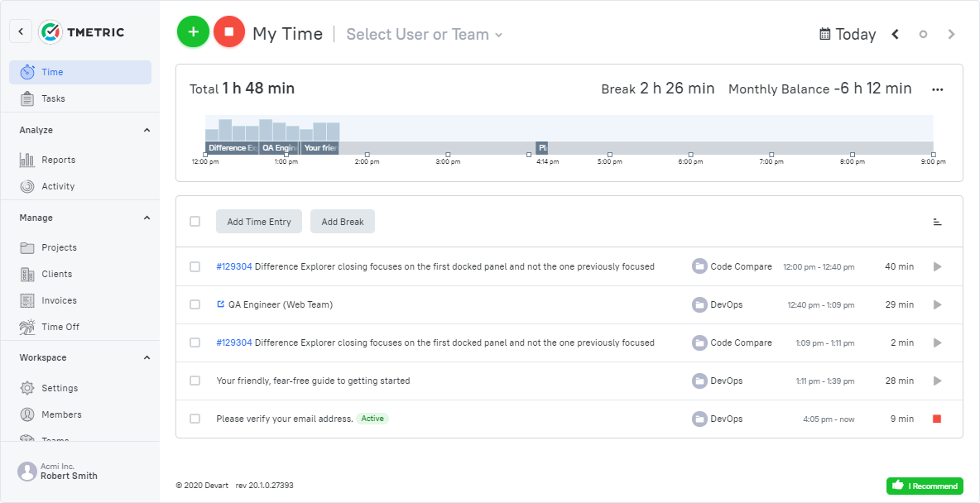Tick the checkbox on the #129304 first entry
The image size is (980, 503).
(195, 266)
